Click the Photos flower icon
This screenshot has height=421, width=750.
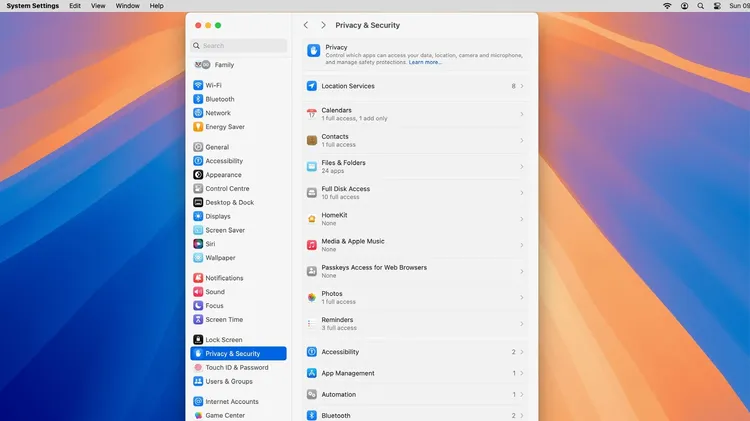coord(312,298)
